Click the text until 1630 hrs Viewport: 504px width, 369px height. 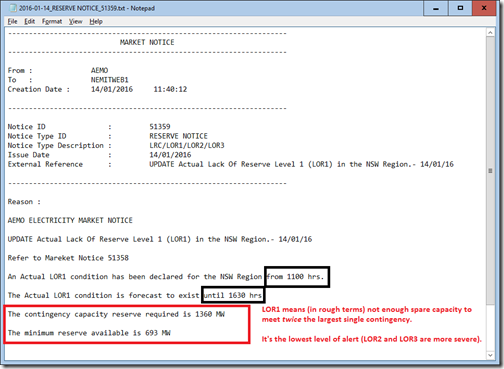[233, 295]
